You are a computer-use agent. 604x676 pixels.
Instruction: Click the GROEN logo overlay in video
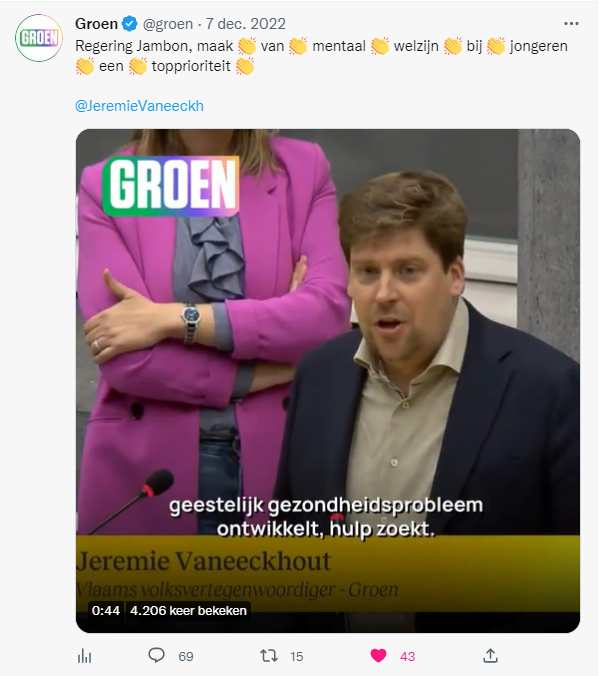click(x=171, y=186)
